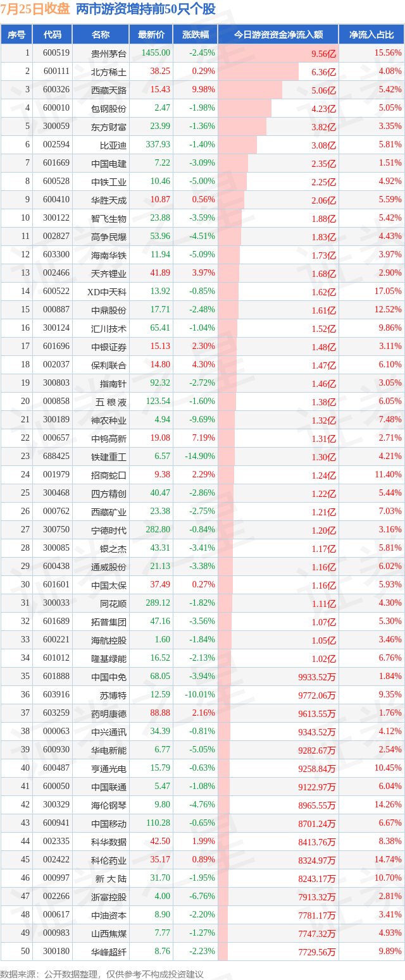Click 苏博特 change value -10.01%
The height and width of the screenshot is (980, 405).
pos(200,695)
